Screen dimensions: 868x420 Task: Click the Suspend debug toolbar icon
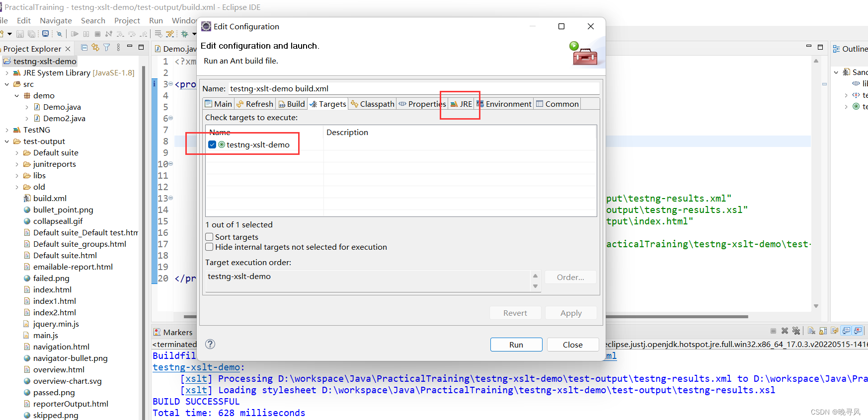pyautogui.click(x=86, y=34)
